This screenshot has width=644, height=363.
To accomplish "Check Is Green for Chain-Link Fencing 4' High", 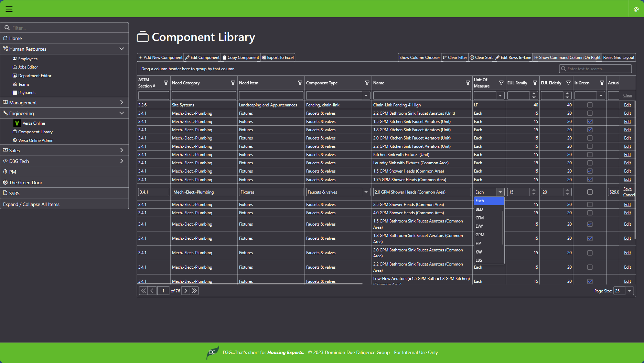I will pyautogui.click(x=590, y=105).
